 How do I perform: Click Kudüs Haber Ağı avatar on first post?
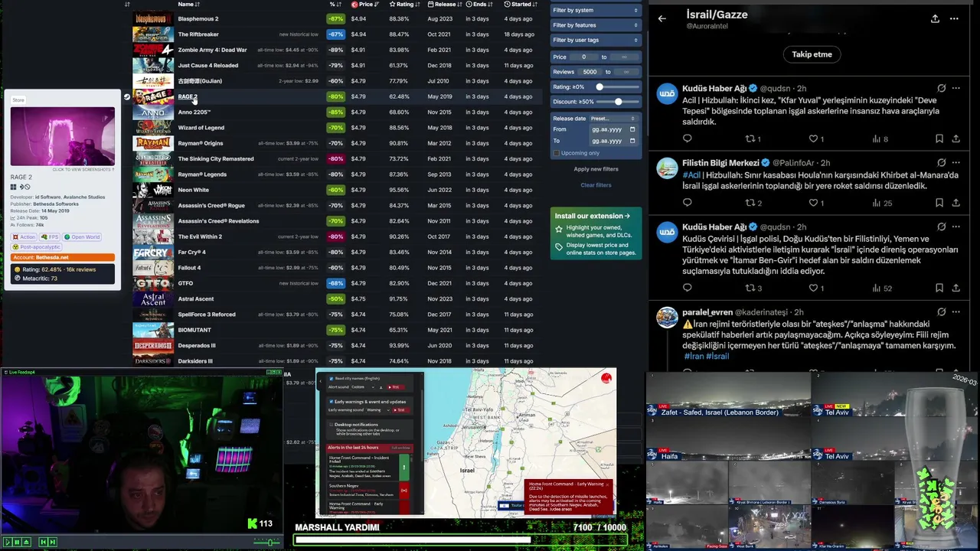[x=667, y=93]
